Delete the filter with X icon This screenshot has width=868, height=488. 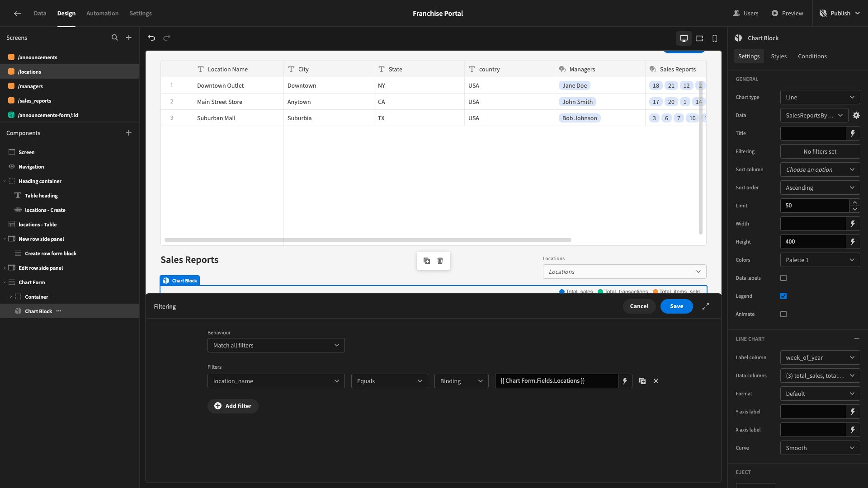pos(656,381)
